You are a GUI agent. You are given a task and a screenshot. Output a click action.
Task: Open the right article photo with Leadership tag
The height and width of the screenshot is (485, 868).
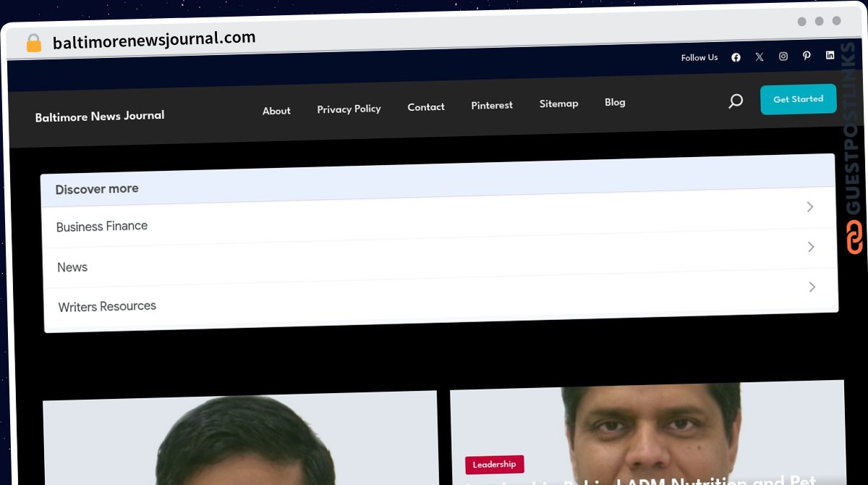647,432
